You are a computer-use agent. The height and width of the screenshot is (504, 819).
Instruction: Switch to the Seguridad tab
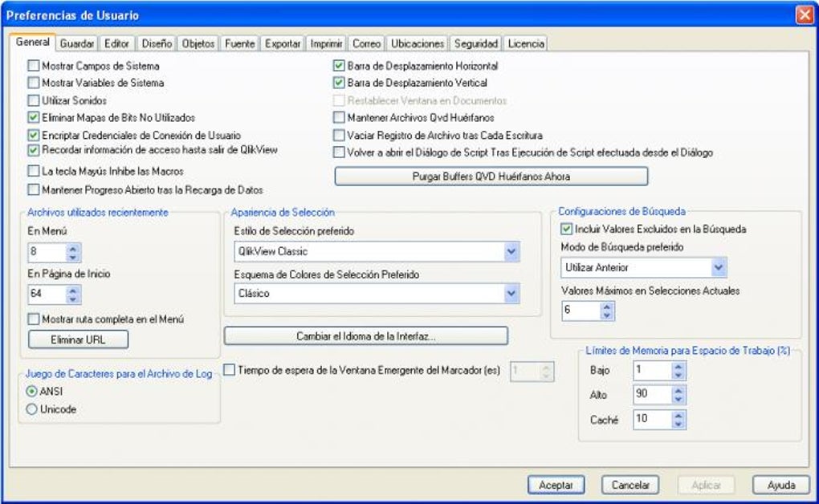[475, 43]
